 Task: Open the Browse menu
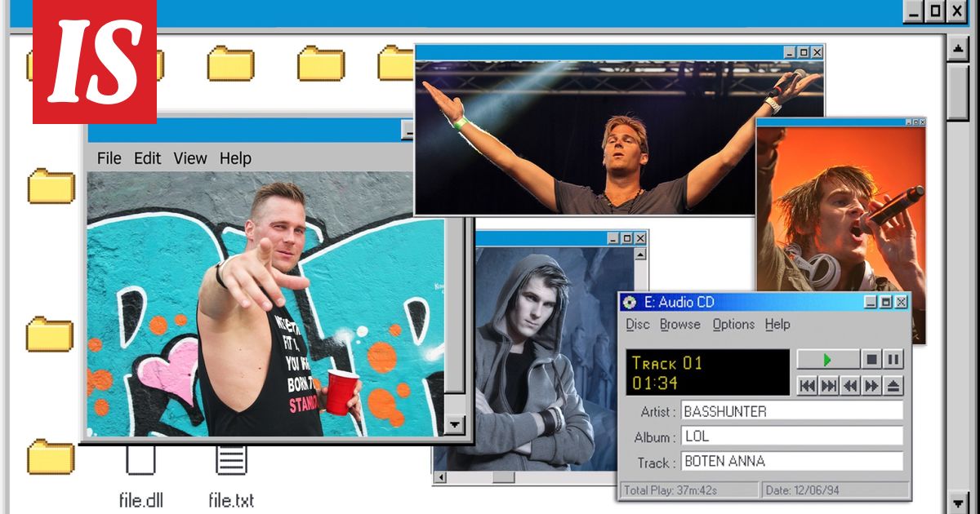(x=680, y=325)
